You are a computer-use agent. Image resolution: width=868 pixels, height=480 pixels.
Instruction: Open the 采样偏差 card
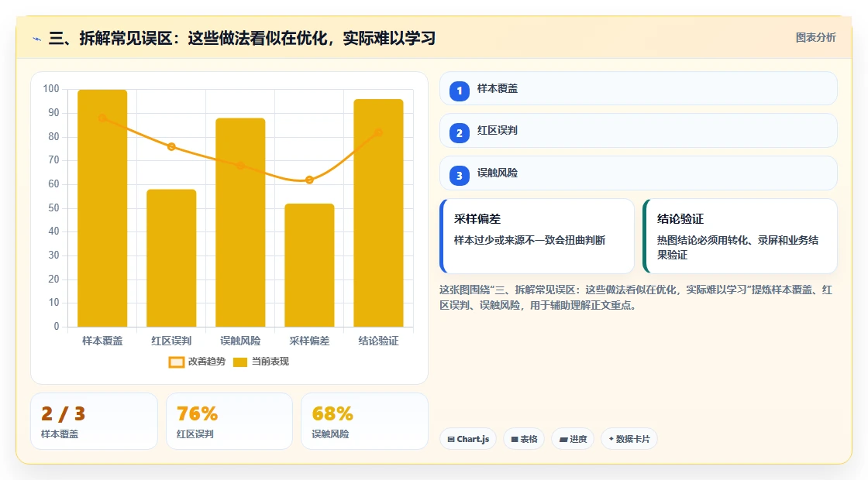(x=536, y=236)
